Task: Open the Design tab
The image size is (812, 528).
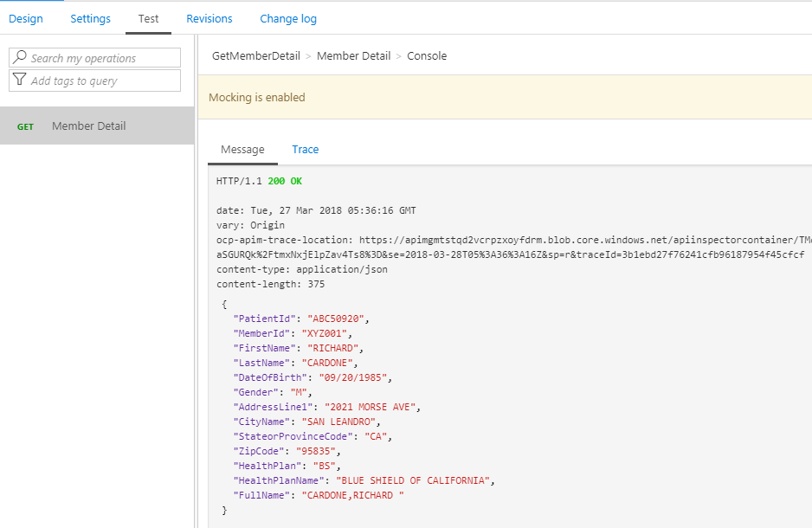Action: 26,19
